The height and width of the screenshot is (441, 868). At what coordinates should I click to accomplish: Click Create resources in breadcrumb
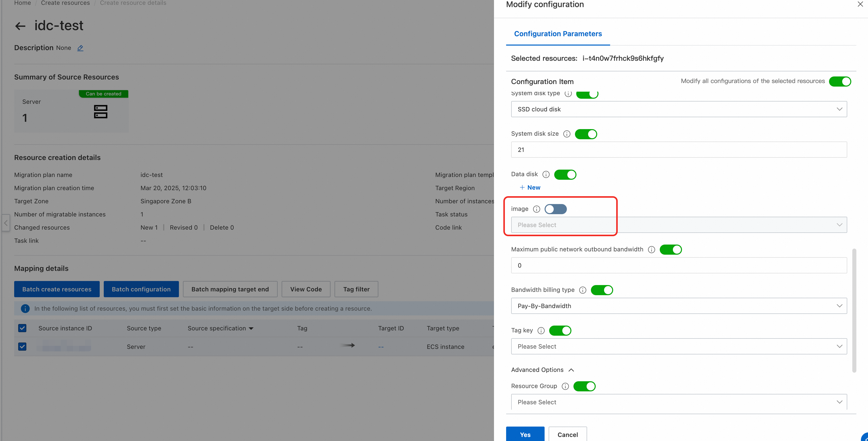tap(65, 3)
